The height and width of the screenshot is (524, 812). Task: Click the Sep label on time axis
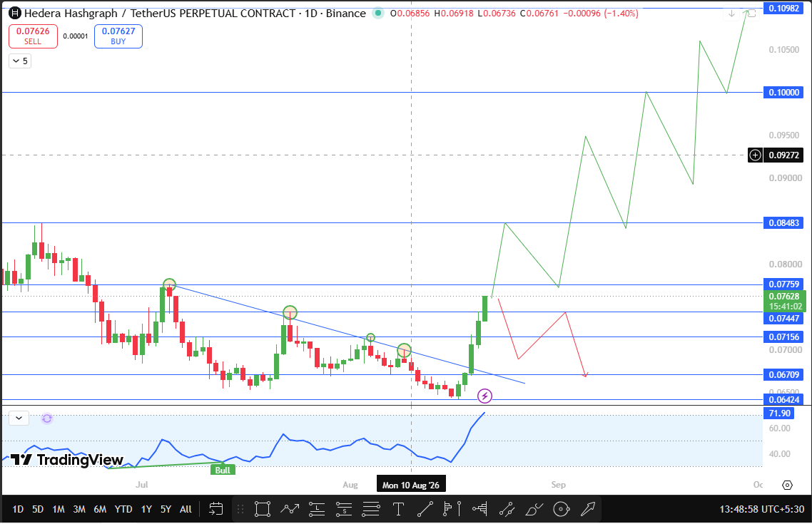pos(558,485)
